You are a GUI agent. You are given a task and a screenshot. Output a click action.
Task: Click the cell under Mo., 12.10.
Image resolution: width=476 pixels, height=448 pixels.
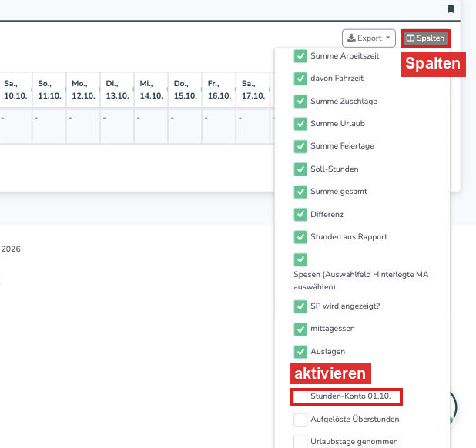(83, 126)
